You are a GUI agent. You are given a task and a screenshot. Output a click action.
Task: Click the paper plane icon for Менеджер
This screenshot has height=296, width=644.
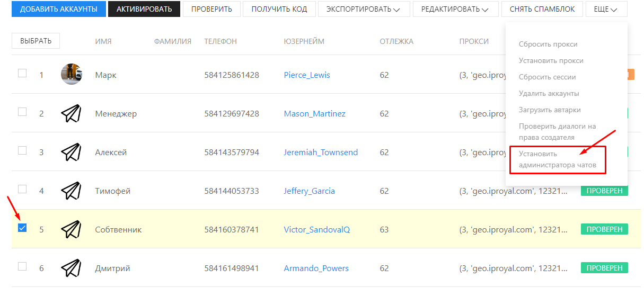tap(71, 113)
